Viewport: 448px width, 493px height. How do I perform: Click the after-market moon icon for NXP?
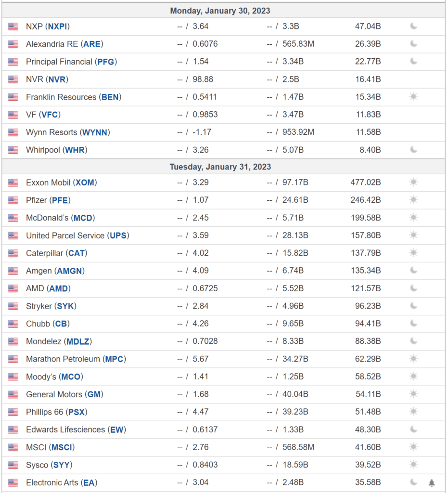coord(414,26)
